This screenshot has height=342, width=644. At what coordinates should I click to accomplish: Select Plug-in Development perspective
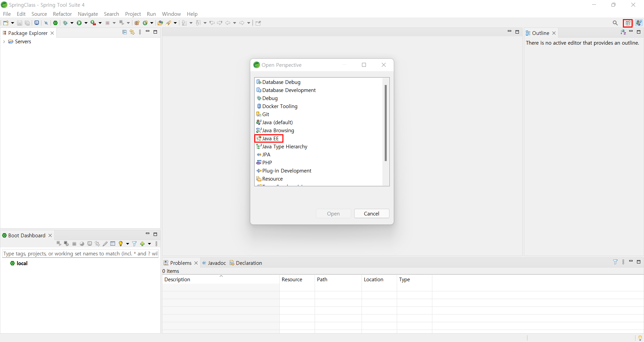click(284, 170)
